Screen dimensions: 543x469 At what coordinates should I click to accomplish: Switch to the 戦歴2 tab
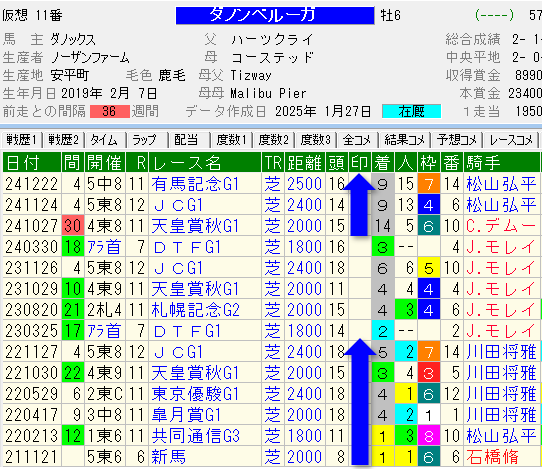64,140
